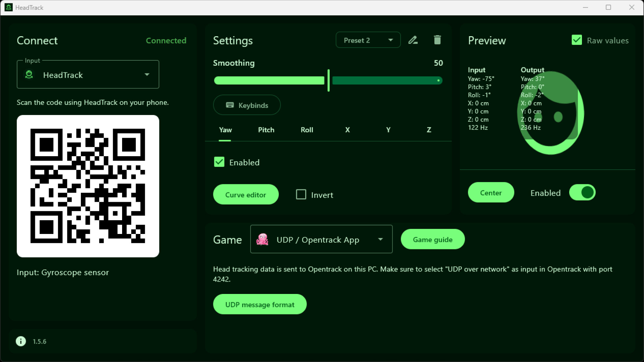Click the output '236 Hz' rate
Image resolution: width=644 pixels, height=362 pixels.
[531, 128]
